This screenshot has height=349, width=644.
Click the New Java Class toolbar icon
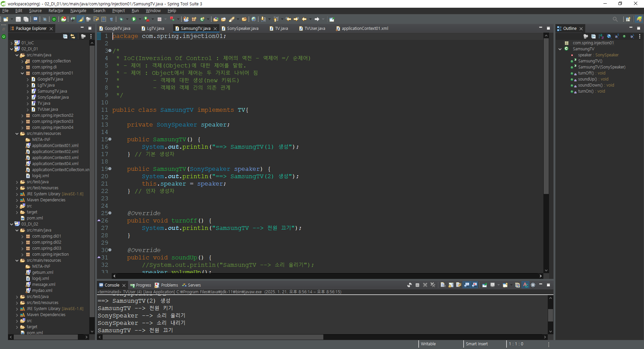point(202,19)
